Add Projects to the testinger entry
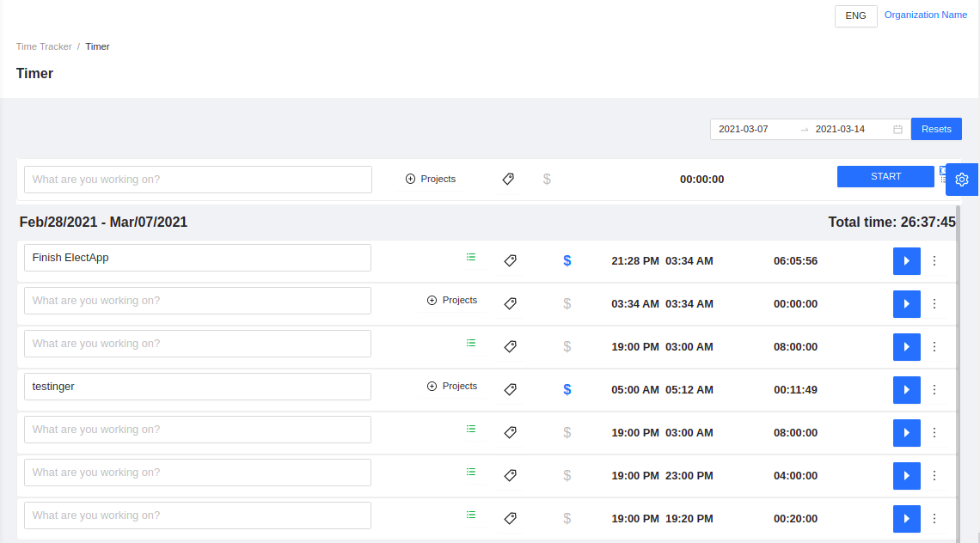Image resolution: width=980 pixels, height=543 pixels. (x=452, y=386)
